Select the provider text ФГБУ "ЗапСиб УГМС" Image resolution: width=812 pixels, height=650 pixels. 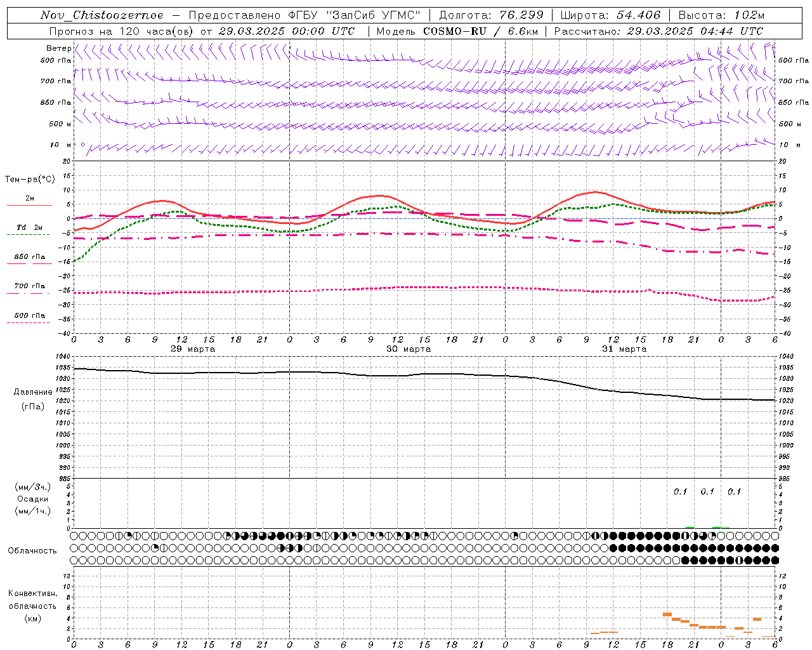[355, 15]
